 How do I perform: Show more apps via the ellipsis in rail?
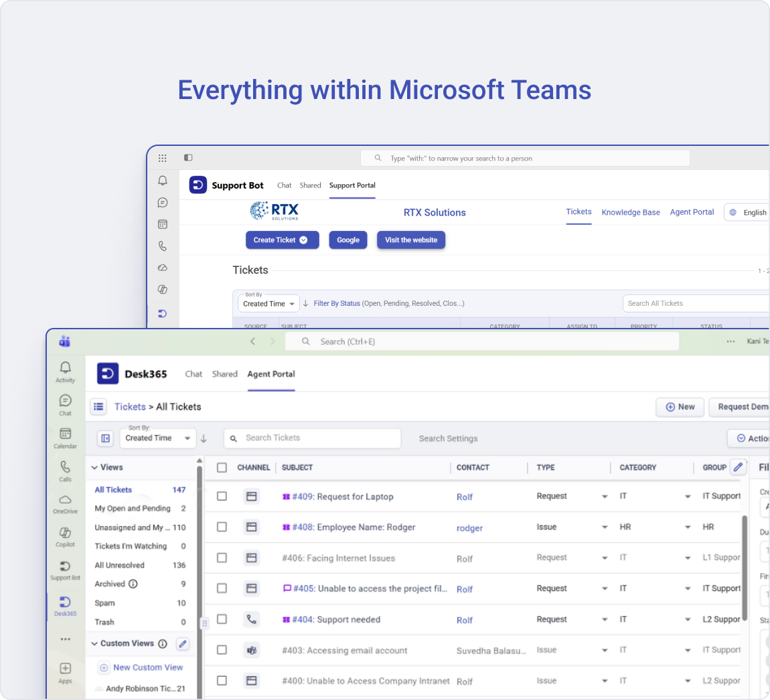(66, 639)
